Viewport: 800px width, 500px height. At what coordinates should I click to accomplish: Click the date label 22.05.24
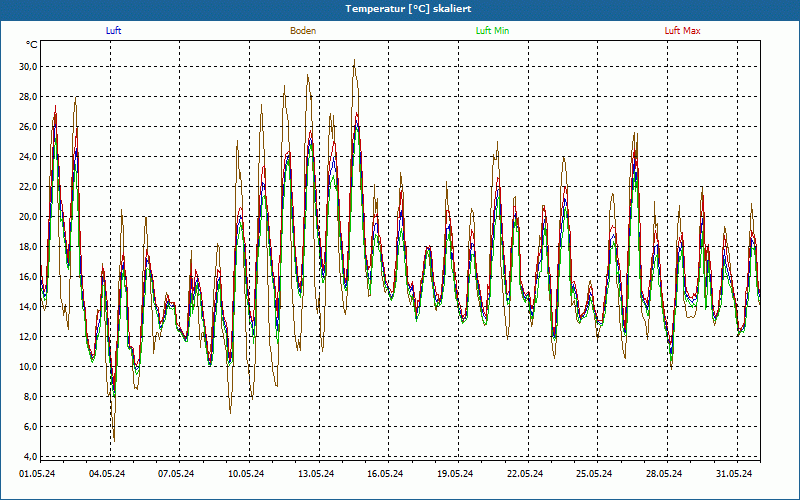point(525,474)
